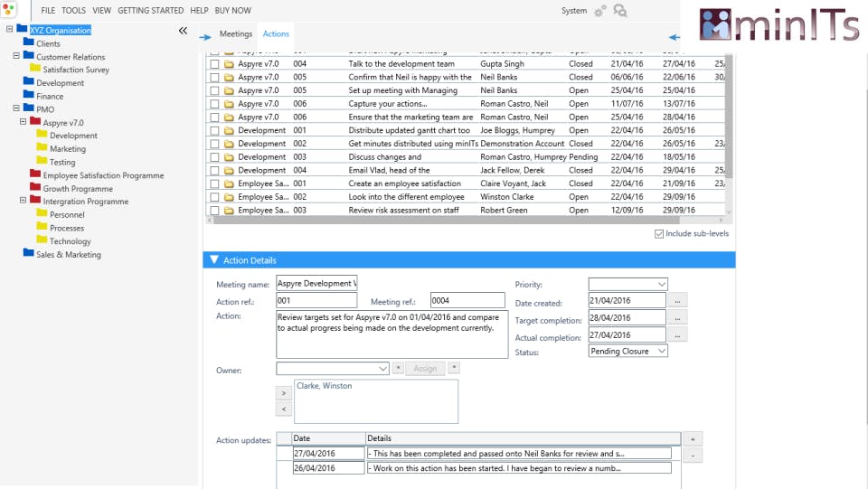Click the Details column header in updates
The height and width of the screenshot is (489, 868).
pyautogui.click(x=524, y=438)
